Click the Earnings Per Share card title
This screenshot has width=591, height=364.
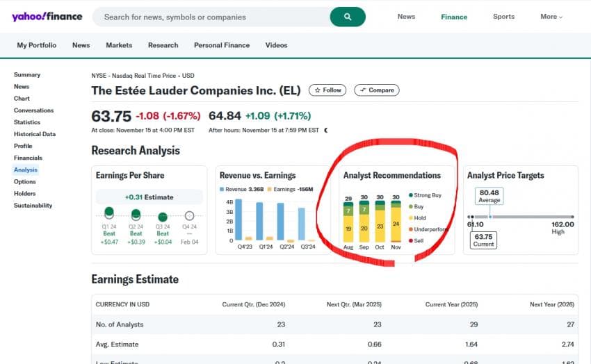click(130, 176)
